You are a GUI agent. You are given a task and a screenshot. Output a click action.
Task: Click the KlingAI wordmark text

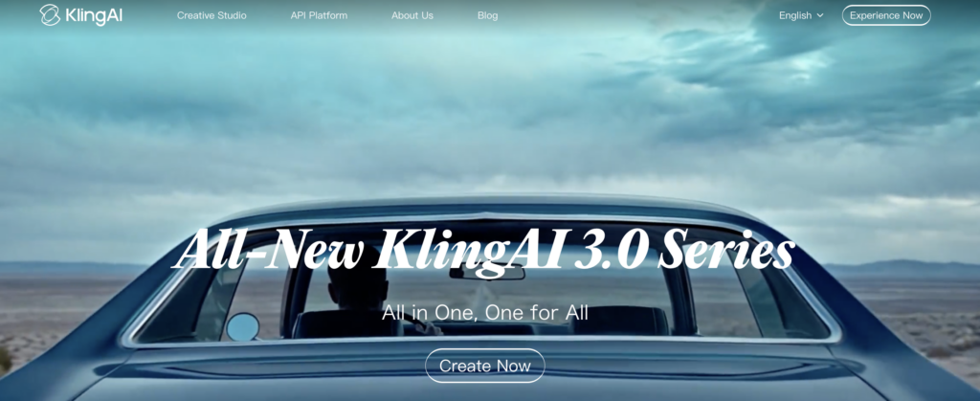[x=94, y=15]
